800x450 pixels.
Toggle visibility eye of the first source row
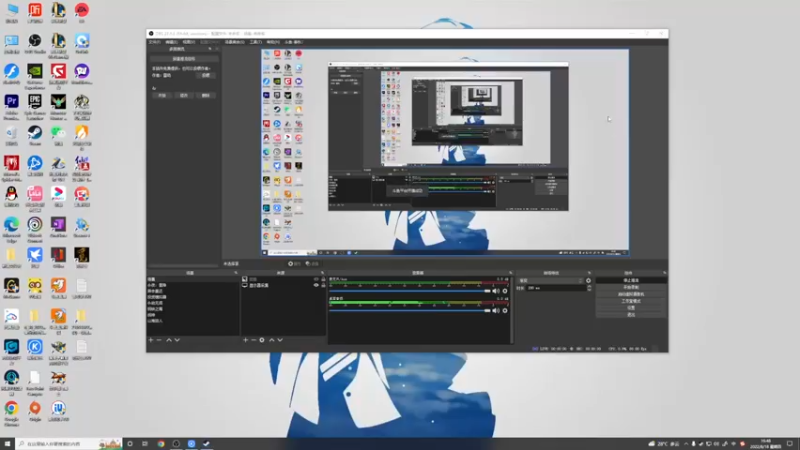point(316,279)
